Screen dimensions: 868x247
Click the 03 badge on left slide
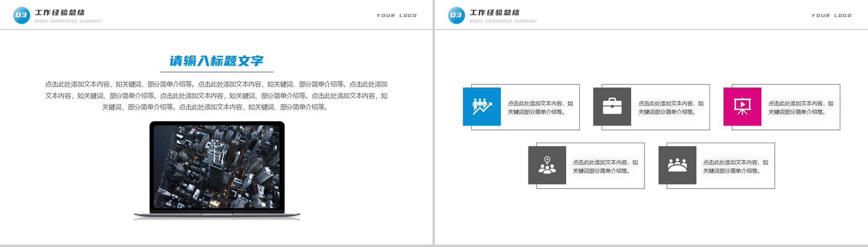[21, 15]
